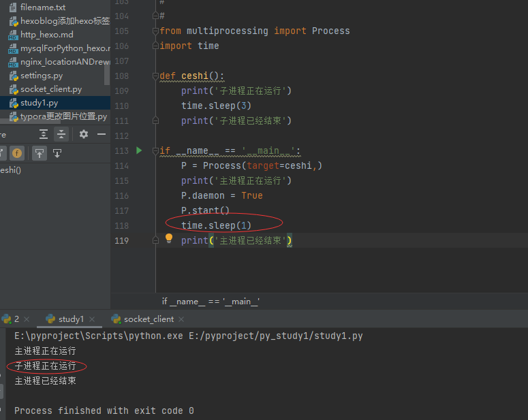
Task: Click the Collapse All icon in Structure panel
Action: tap(61, 134)
